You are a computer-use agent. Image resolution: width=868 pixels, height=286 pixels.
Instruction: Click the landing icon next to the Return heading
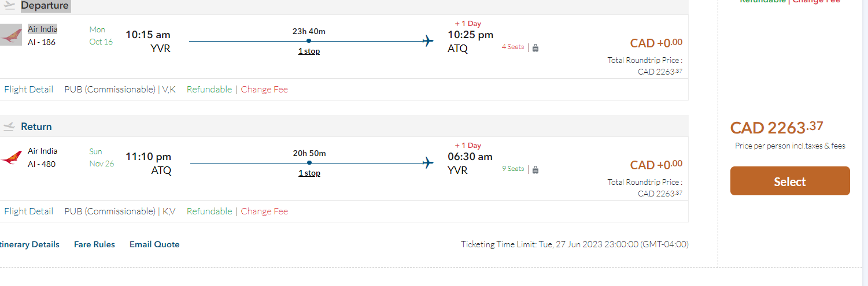coord(9,127)
